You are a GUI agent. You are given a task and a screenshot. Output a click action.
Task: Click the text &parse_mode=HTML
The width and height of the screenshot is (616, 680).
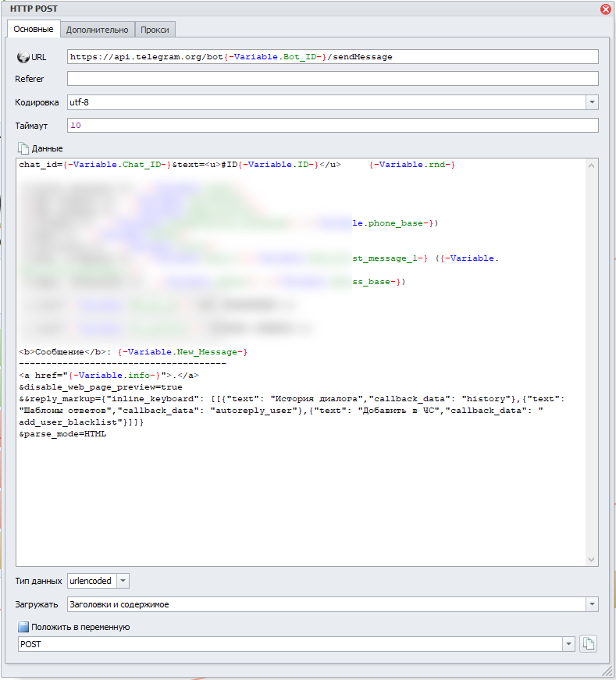pyautogui.click(x=62, y=433)
